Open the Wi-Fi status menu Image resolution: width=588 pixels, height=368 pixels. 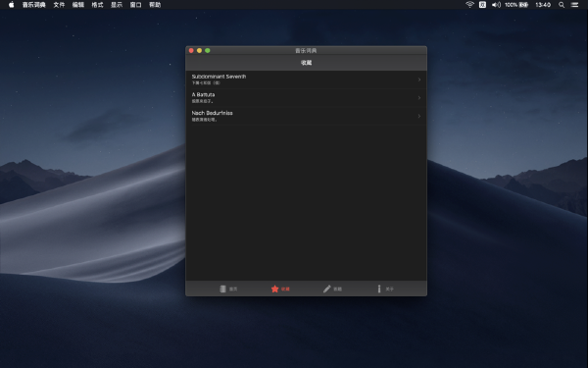469,5
